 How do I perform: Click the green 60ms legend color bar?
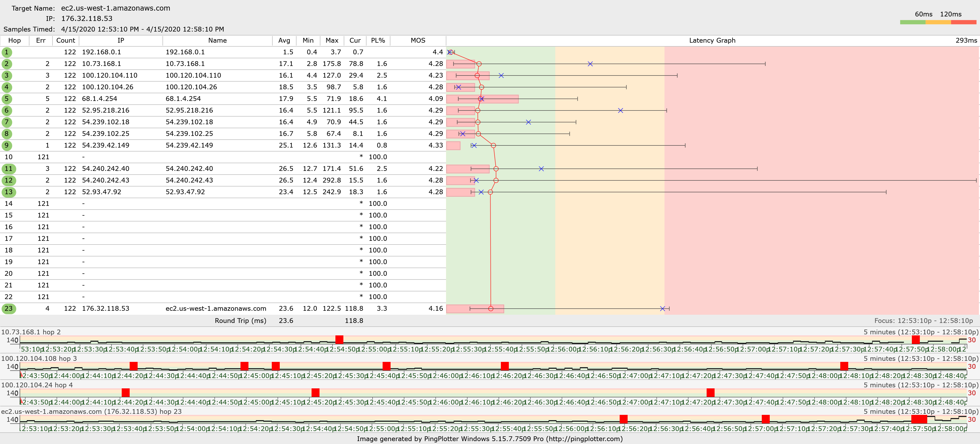pos(913,23)
